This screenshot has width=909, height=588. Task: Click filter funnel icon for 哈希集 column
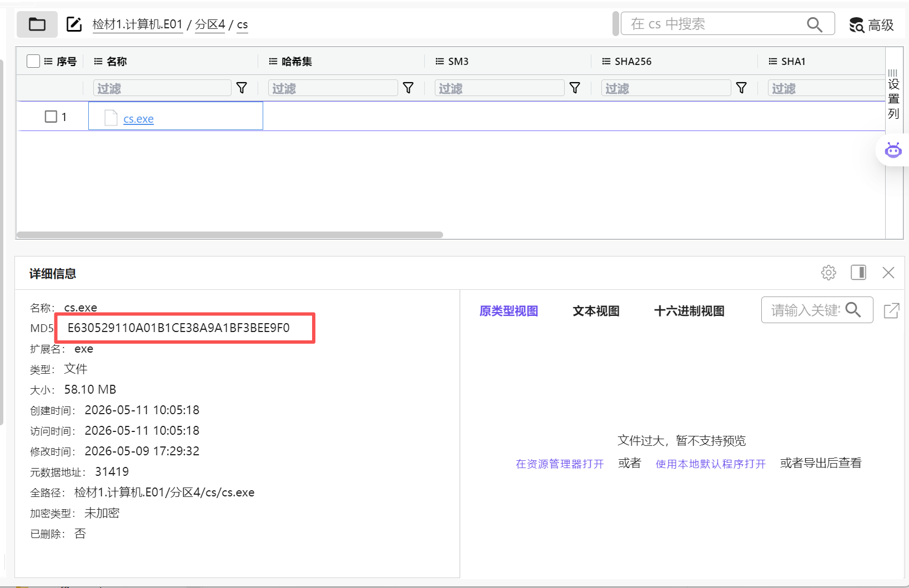coord(408,88)
